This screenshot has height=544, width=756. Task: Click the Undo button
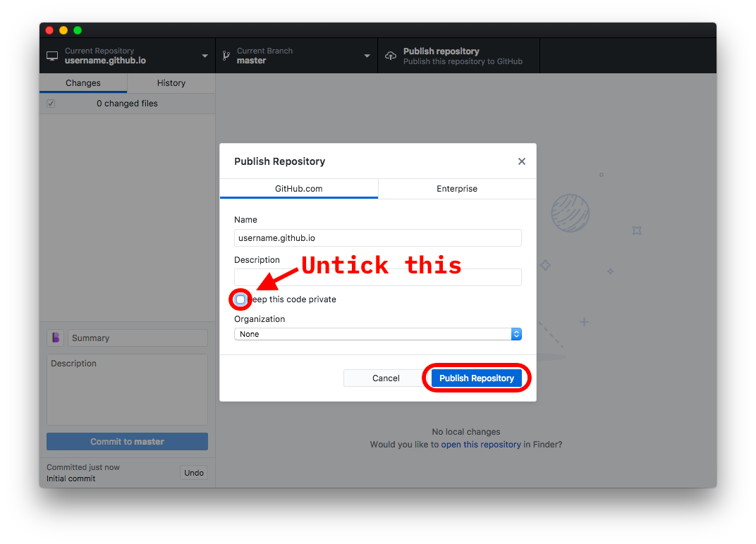(x=193, y=473)
